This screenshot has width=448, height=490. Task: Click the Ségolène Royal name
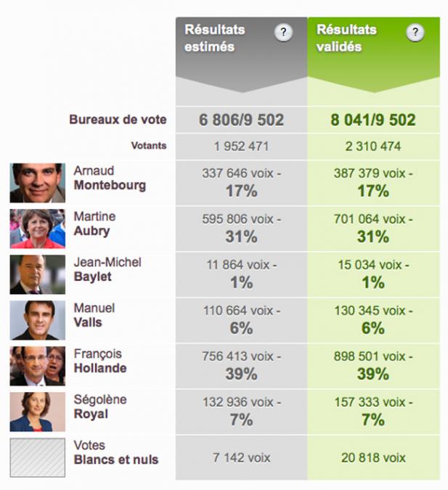[x=100, y=407]
